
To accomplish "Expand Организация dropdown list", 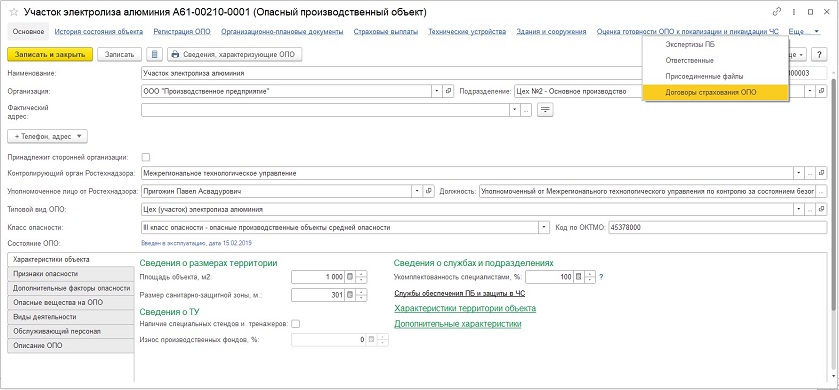I will (437, 91).
